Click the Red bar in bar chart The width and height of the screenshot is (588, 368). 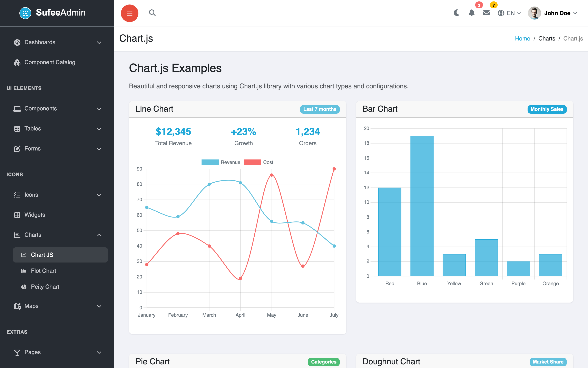[390, 232]
